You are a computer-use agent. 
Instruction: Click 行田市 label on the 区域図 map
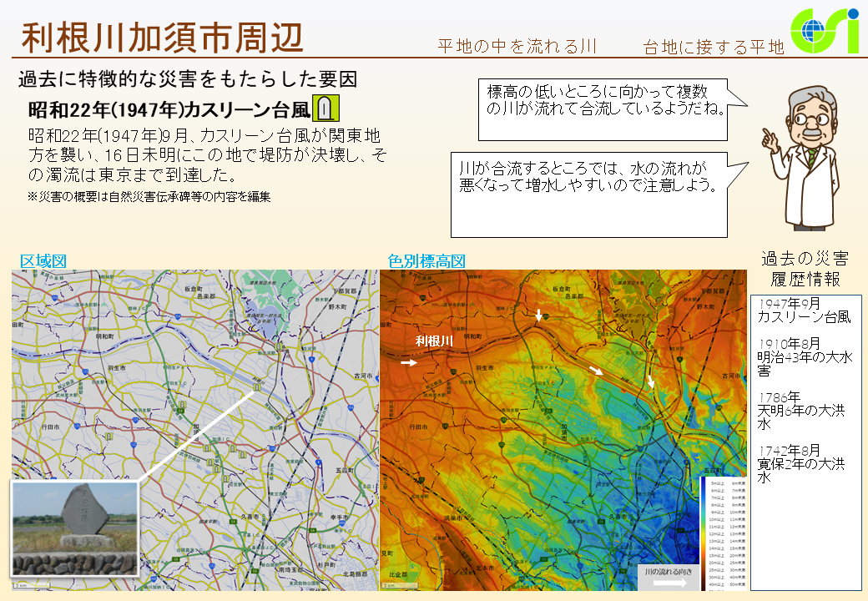50,427
